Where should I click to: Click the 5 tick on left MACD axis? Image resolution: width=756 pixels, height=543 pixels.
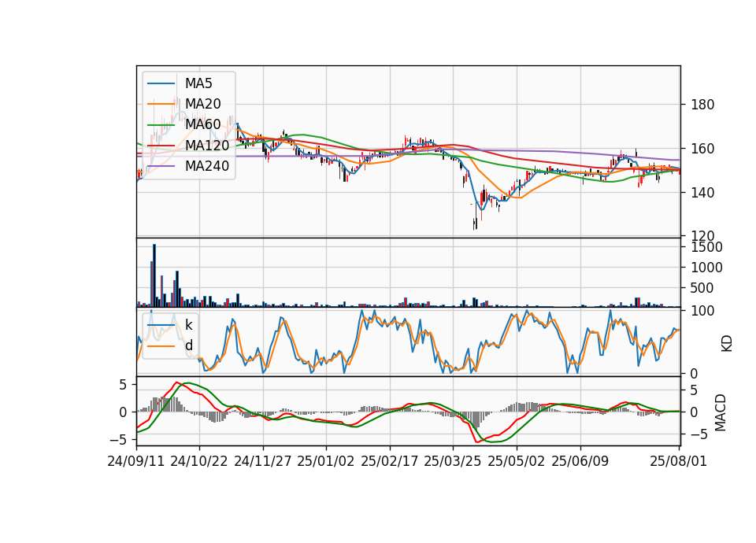[x=123, y=385]
